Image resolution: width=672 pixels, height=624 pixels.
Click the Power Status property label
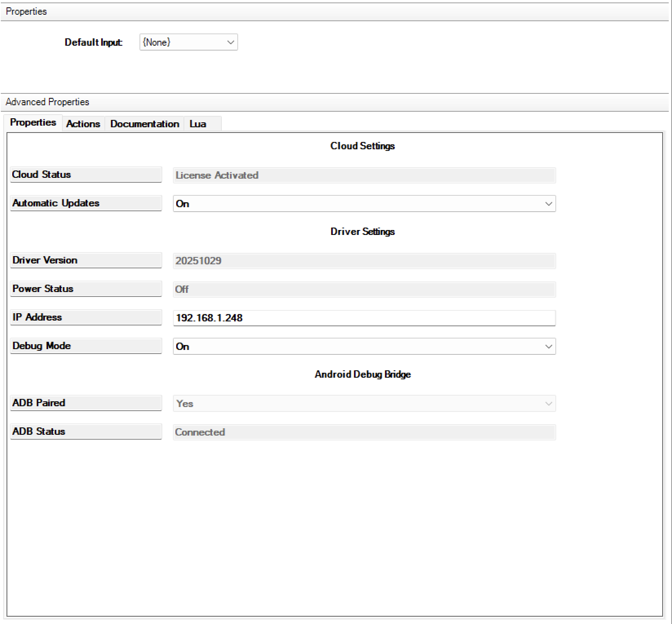(86, 289)
